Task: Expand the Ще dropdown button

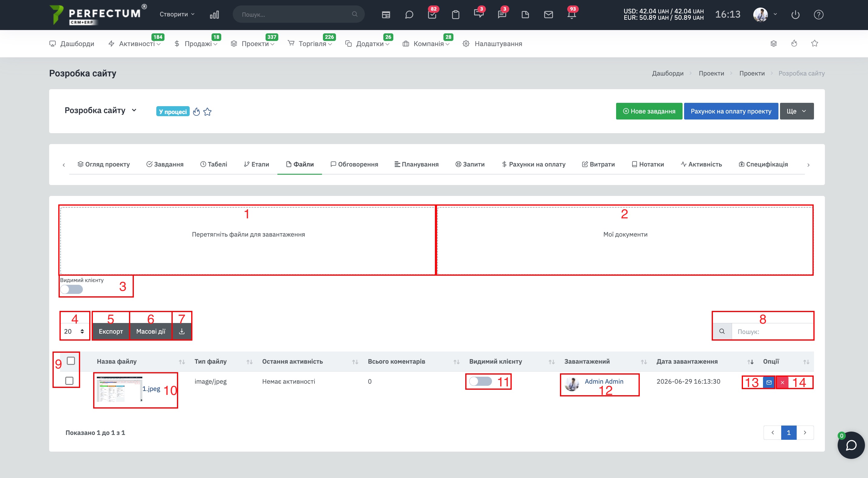Action: tap(797, 111)
